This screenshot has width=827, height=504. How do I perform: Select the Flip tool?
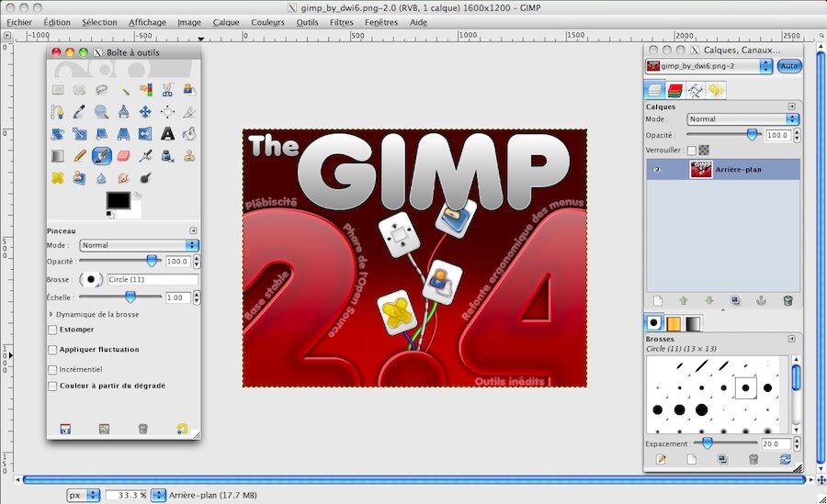tap(146, 133)
